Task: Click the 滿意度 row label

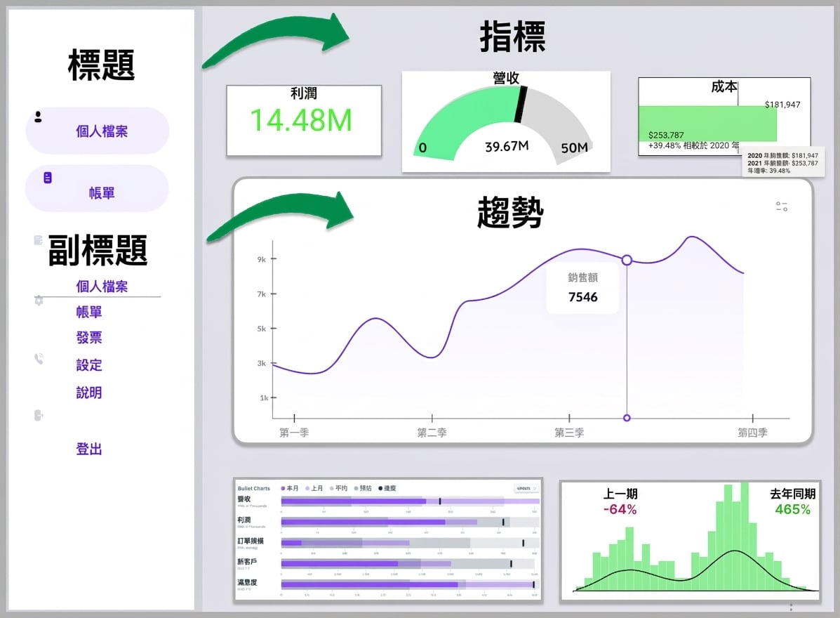Action: (247, 582)
